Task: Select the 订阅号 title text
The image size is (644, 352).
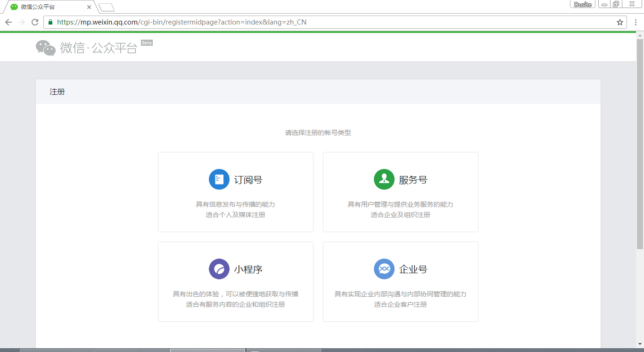Action: pyautogui.click(x=248, y=180)
